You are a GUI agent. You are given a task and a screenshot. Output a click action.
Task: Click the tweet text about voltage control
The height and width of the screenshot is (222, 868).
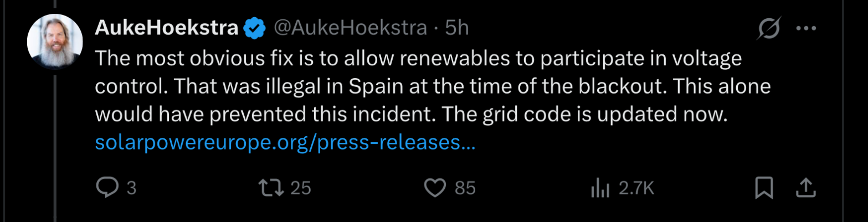tap(418, 59)
